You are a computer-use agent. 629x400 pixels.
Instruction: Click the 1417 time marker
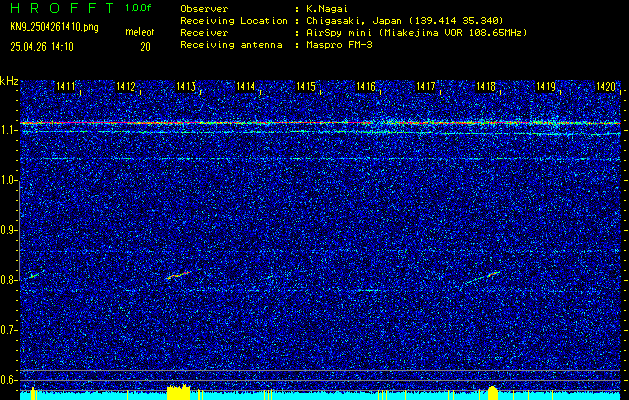[x=426, y=86]
